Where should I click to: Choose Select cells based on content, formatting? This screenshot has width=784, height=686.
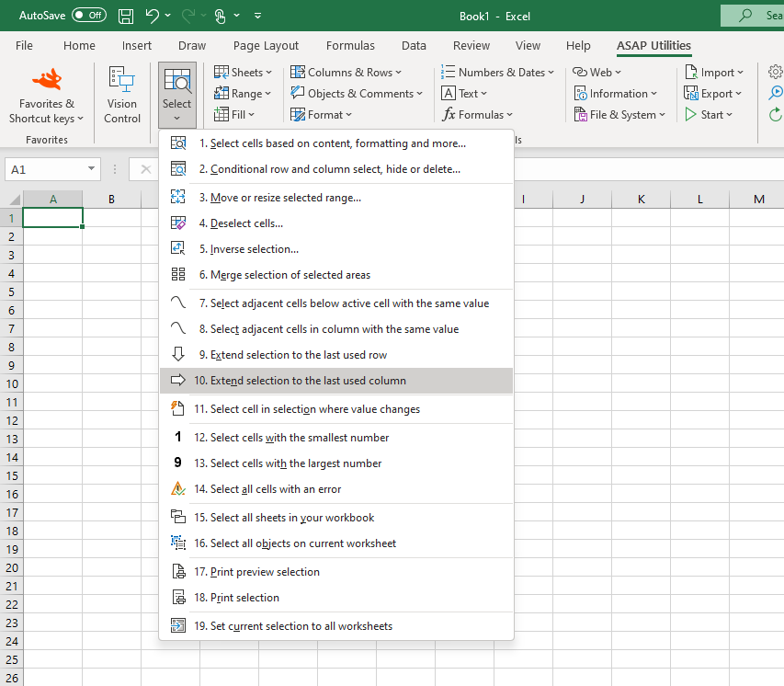click(336, 143)
